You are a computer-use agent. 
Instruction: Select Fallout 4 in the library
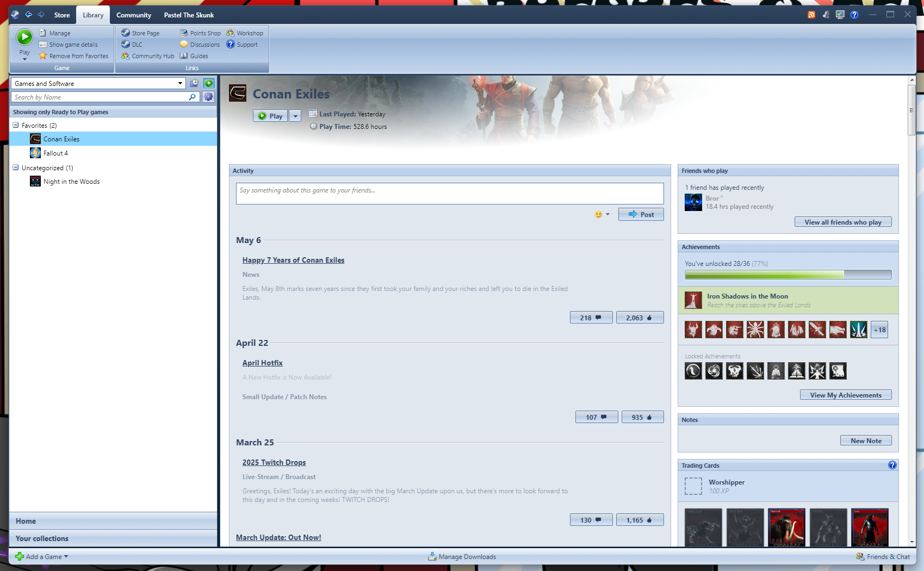tap(113, 153)
